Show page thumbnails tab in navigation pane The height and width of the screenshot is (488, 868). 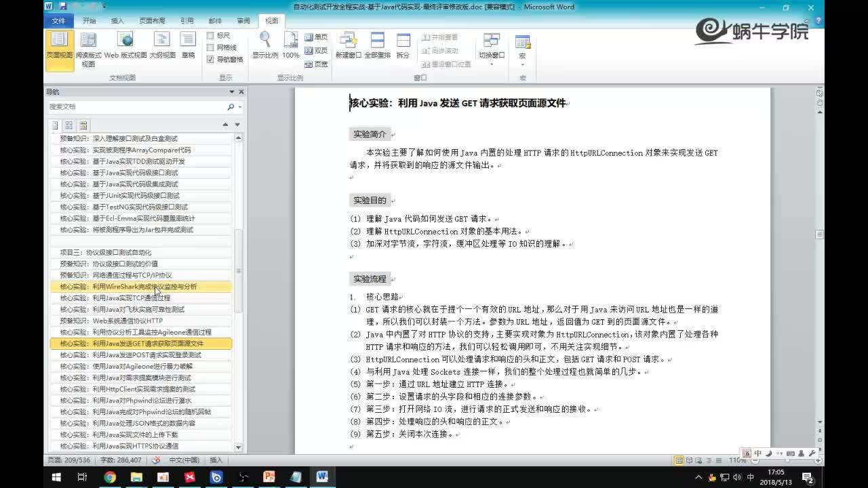click(69, 125)
